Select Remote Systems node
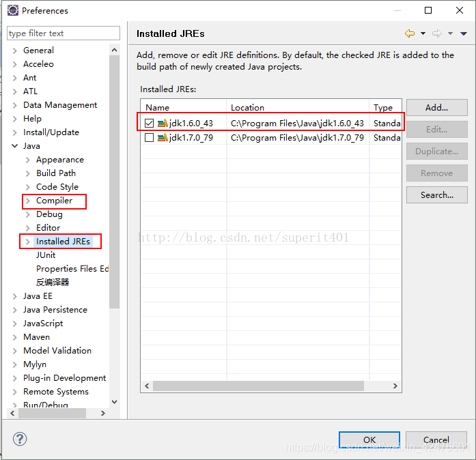476x460 pixels. [x=56, y=392]
